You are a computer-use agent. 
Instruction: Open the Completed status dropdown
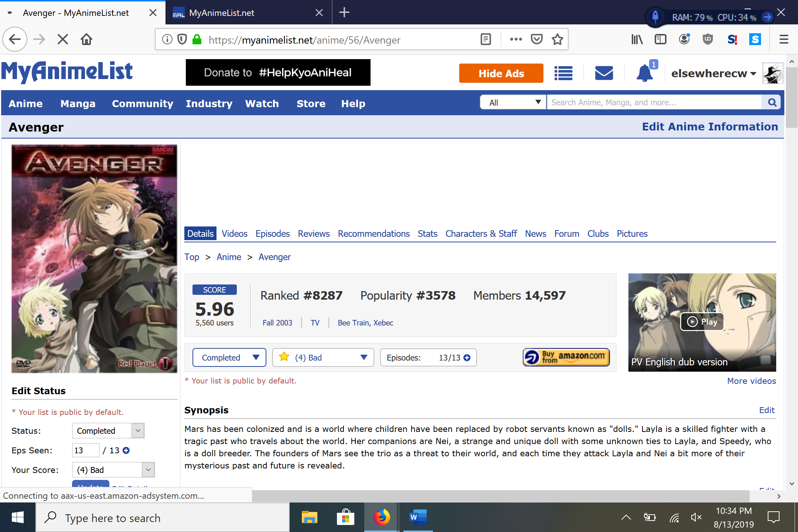click(x=229, y=358)
